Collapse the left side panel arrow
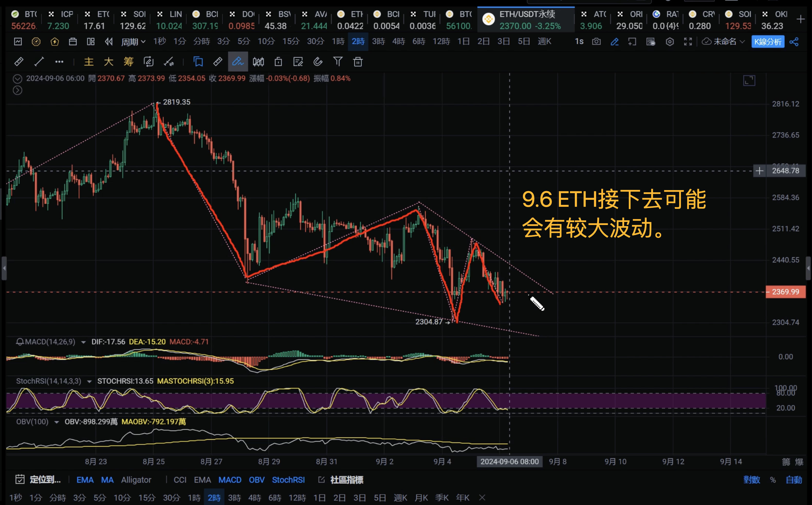 coord(4,268)
